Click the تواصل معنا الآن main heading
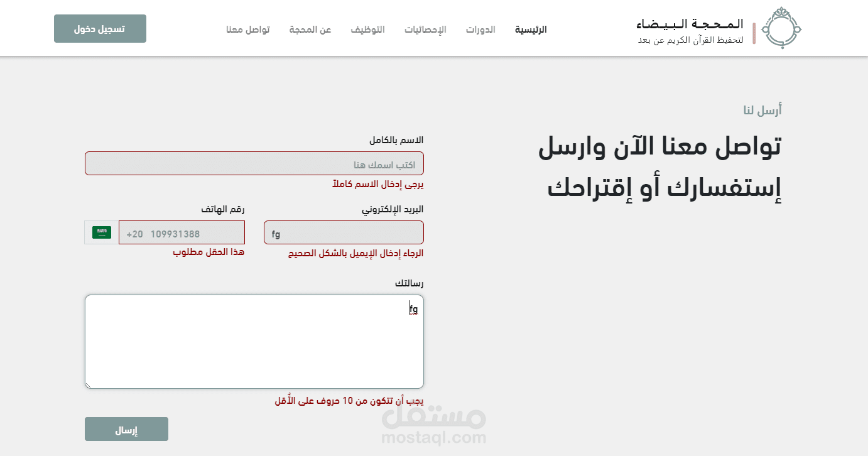The width and height of the screenshot is (868, 456). 659,168
